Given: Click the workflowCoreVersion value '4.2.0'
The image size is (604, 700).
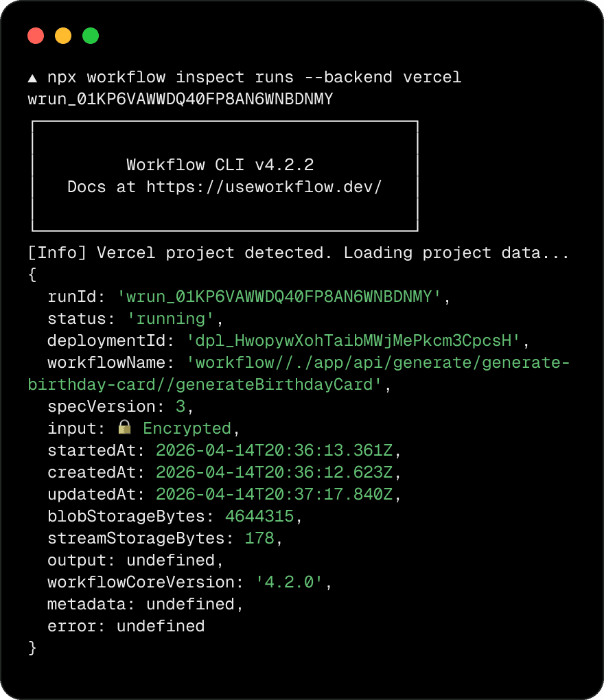Looking at the screenshot, I should point(290,582).
